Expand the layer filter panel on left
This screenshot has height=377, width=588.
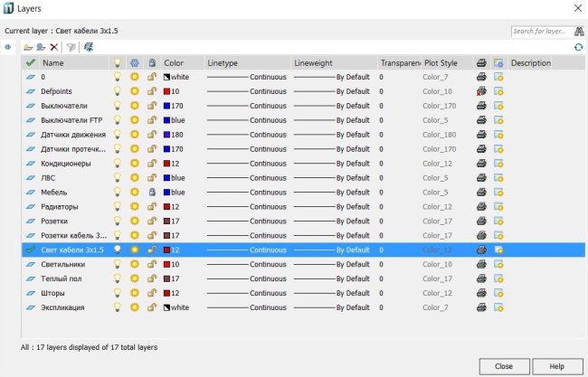8,46
